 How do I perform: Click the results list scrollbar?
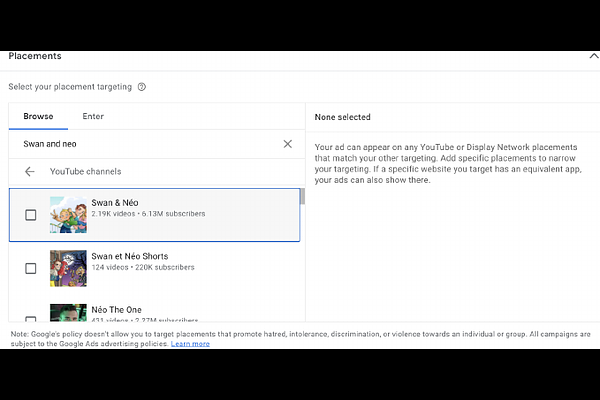tap(303, 196)
